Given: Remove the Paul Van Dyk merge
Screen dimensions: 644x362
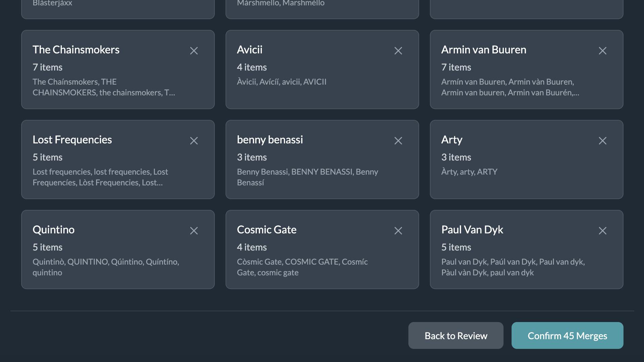Looking at the screenshot, I should [602, 231].
